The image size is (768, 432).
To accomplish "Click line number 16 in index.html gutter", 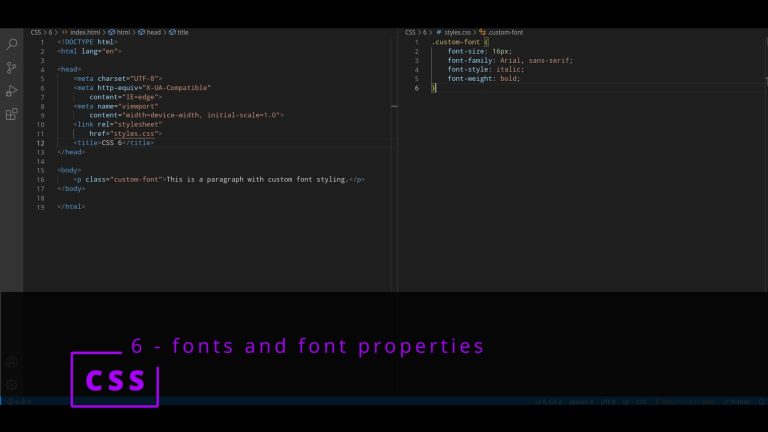I will (40, 180).
